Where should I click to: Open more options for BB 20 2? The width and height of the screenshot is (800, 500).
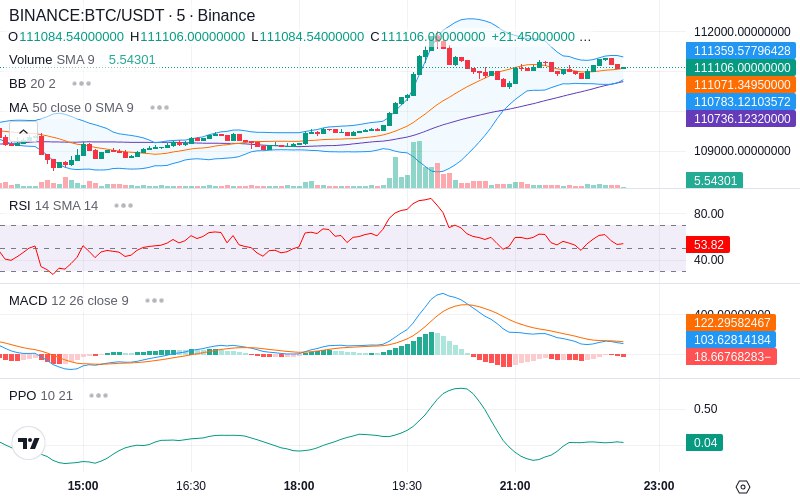pos(82,83)
